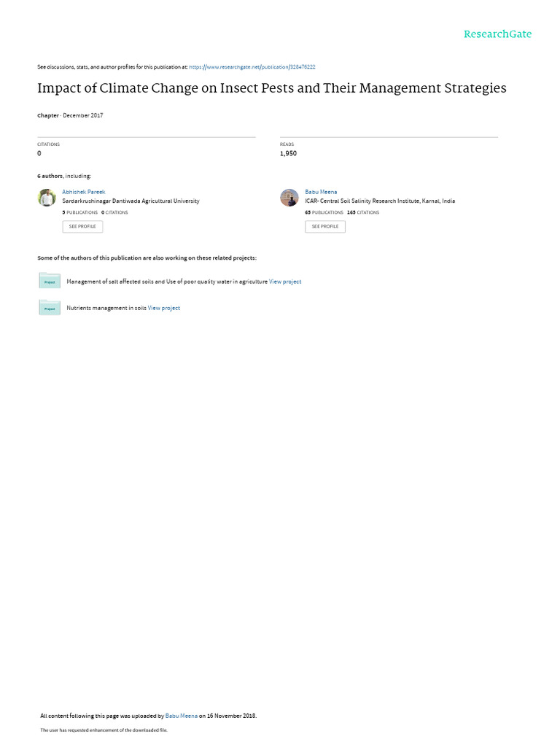Click SEE PROFILE under Abhishek Pareek
Image resolution: width=560 pixels, height=747 pixels.
[82, 226]
